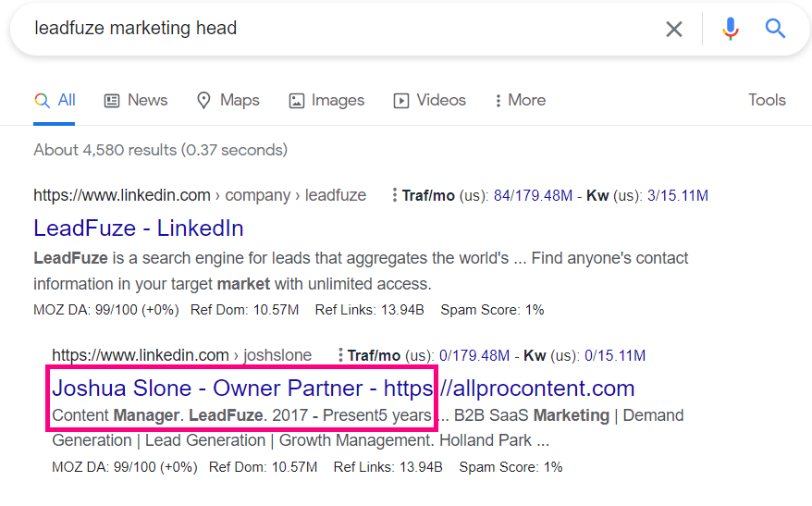
Task: Click the linkedin.com › joshslone URL
Action: pyautogui.click(x=182, y=355)
